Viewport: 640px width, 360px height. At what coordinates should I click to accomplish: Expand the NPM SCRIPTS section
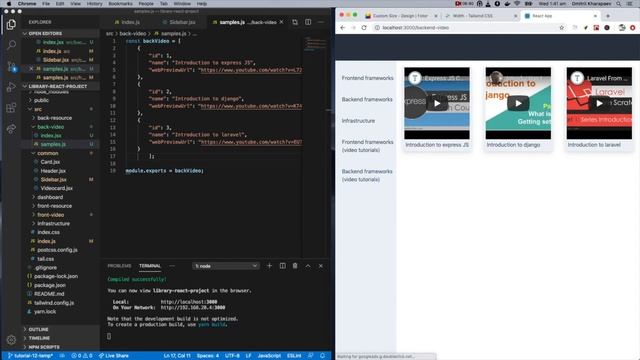point(44,347)
